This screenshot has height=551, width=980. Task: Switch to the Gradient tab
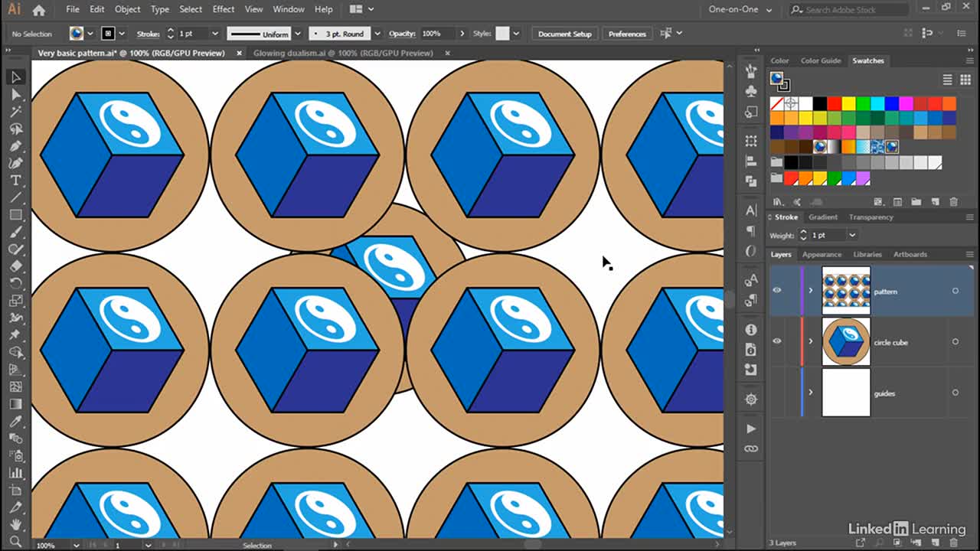coord(823,217)
